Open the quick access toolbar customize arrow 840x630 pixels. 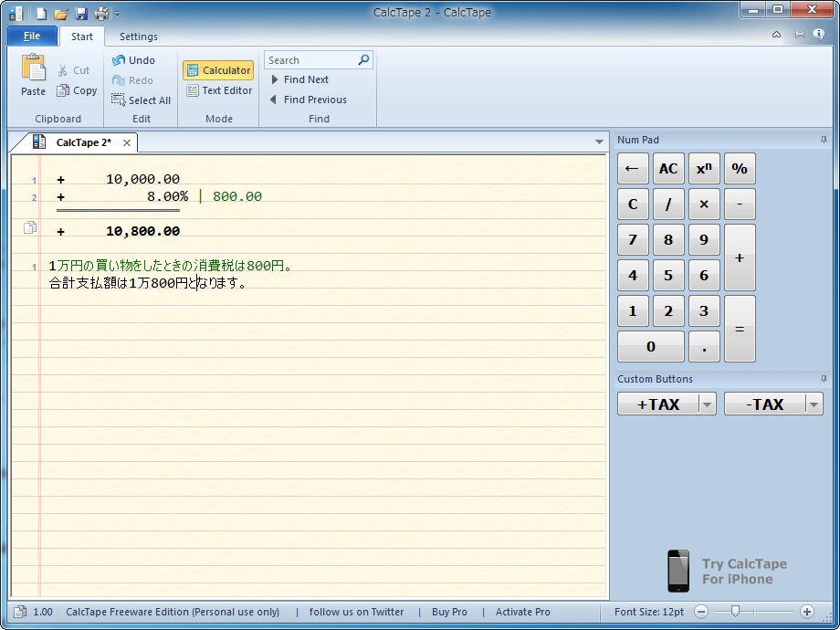117,14
